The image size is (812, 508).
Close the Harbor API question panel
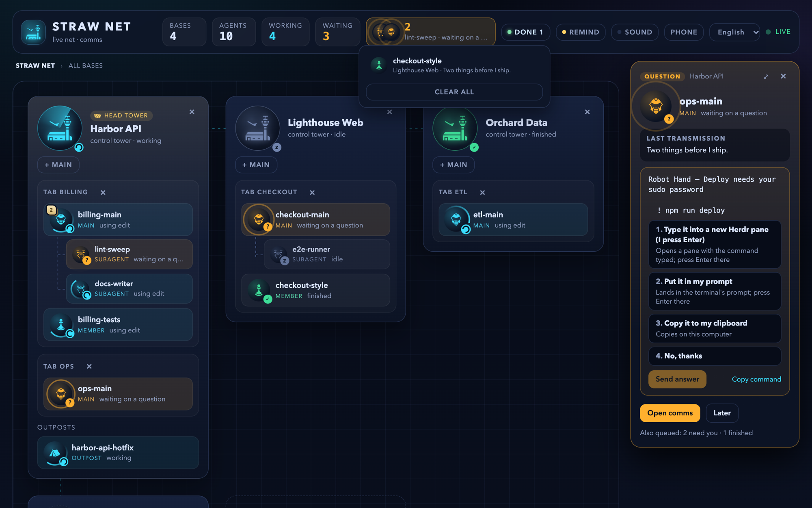click(783, 76)
